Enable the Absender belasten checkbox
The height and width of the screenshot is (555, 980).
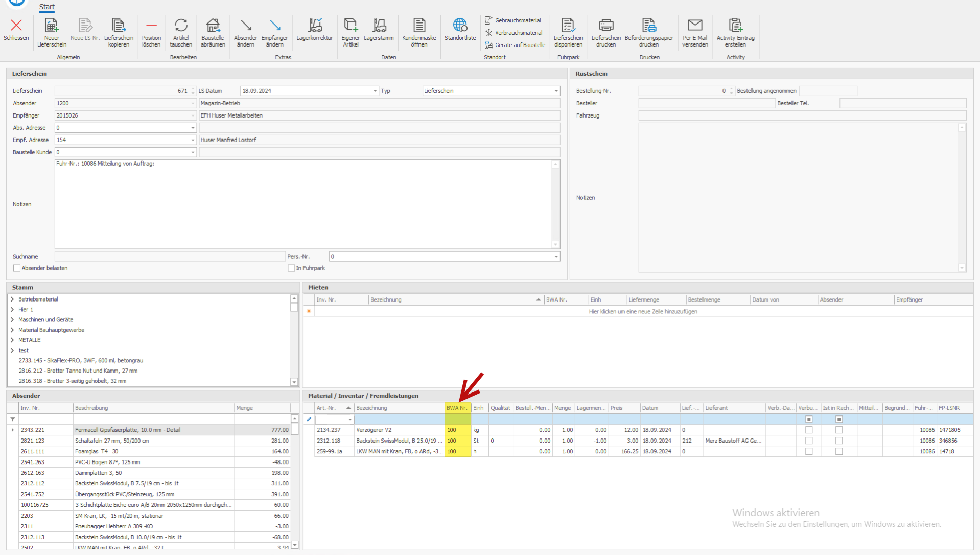point(17,268)
